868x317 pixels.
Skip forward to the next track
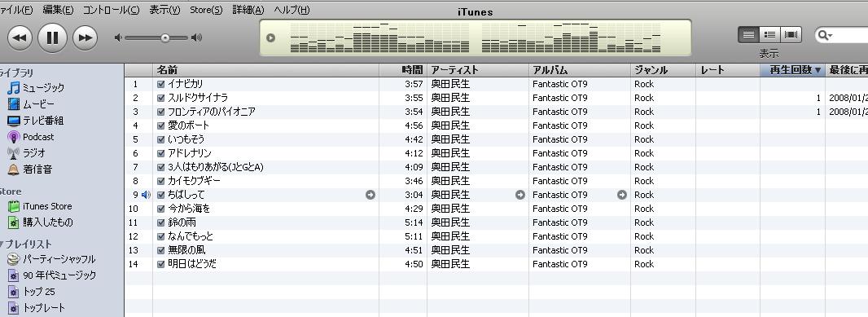click(85, 37)
